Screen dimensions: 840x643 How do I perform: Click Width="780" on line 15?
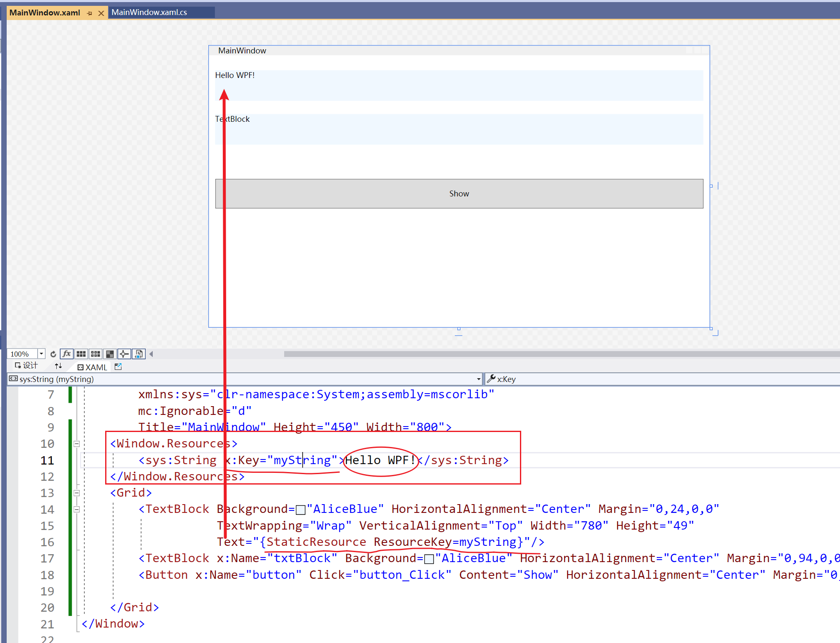(x=570, y=526)
